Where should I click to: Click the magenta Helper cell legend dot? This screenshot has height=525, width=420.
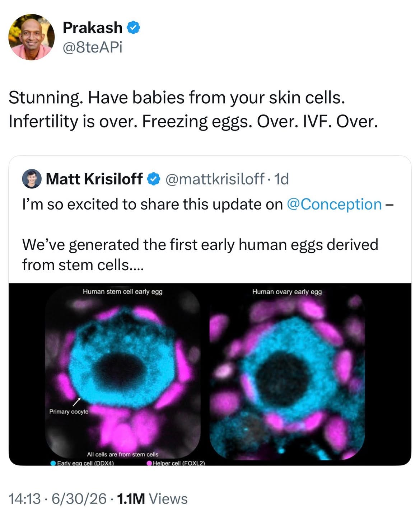coord(149,463)
